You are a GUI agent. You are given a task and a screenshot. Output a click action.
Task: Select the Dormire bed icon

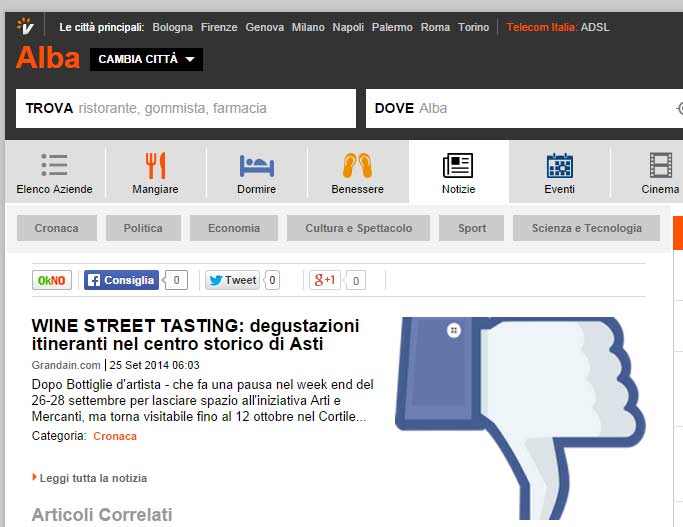click(x=257, y=166)
